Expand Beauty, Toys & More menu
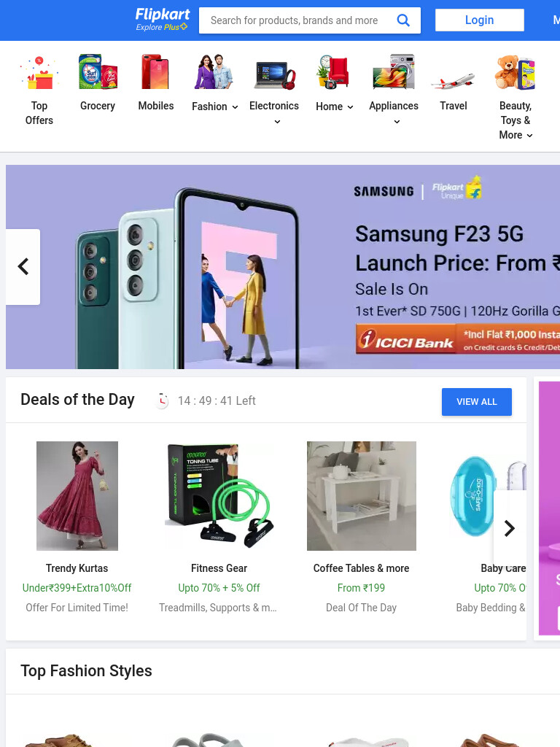 pos(516,120)
